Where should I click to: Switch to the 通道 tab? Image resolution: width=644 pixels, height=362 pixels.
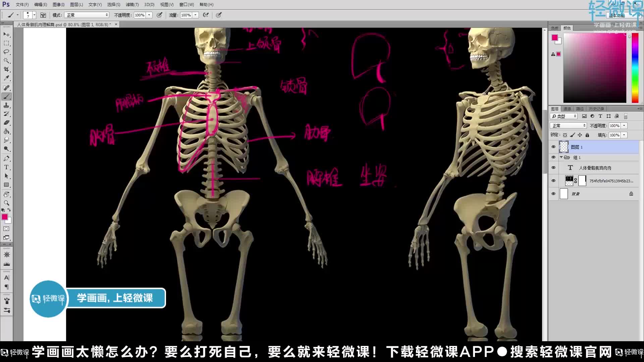(x=567, y=109)
